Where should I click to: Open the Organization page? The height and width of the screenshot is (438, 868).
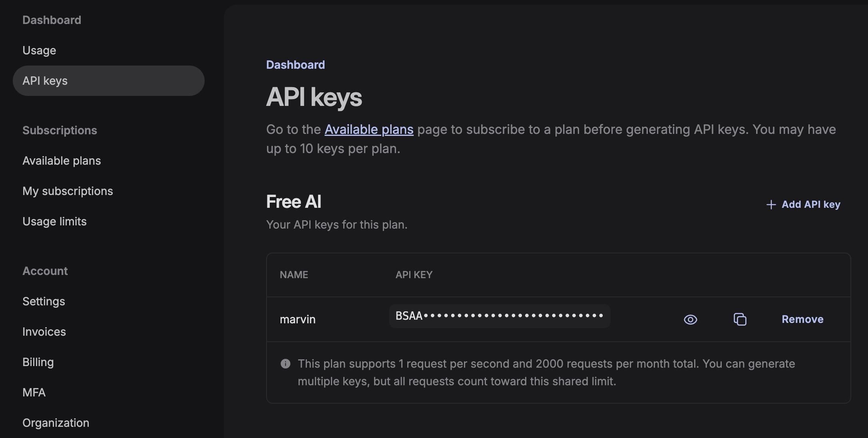point(56,423)
